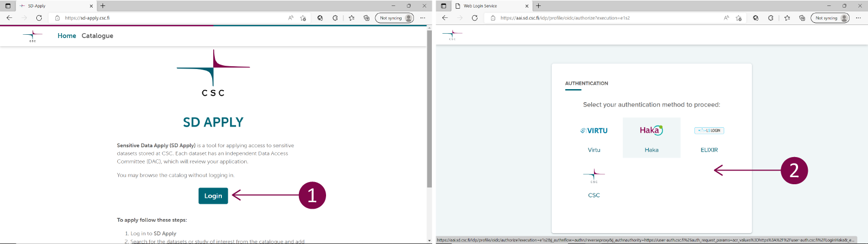Click the Login button on SD Apply page
The height and width of the screenshot is (244, 868).
213,196
